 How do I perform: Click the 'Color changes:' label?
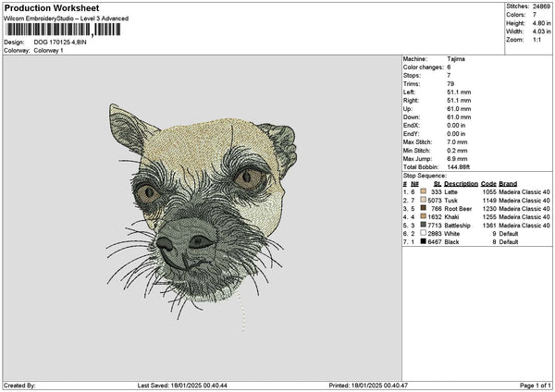424,67
